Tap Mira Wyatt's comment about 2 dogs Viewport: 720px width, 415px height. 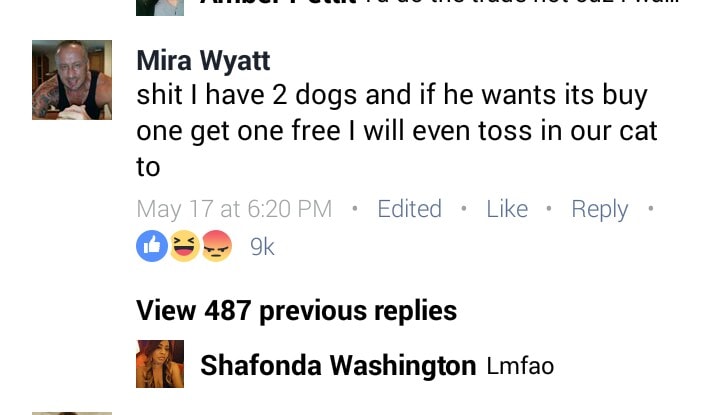(x=397, y=131)
